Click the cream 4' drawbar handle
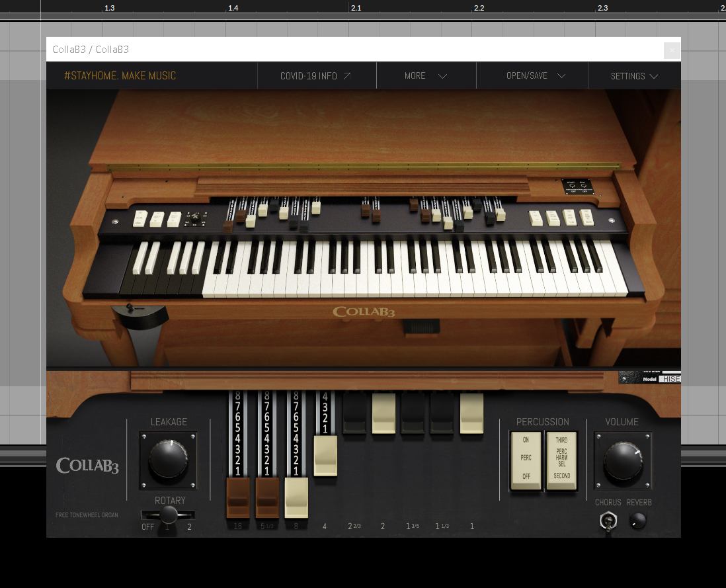This screenshot has width=726, height=588. [x=325, y=456]
